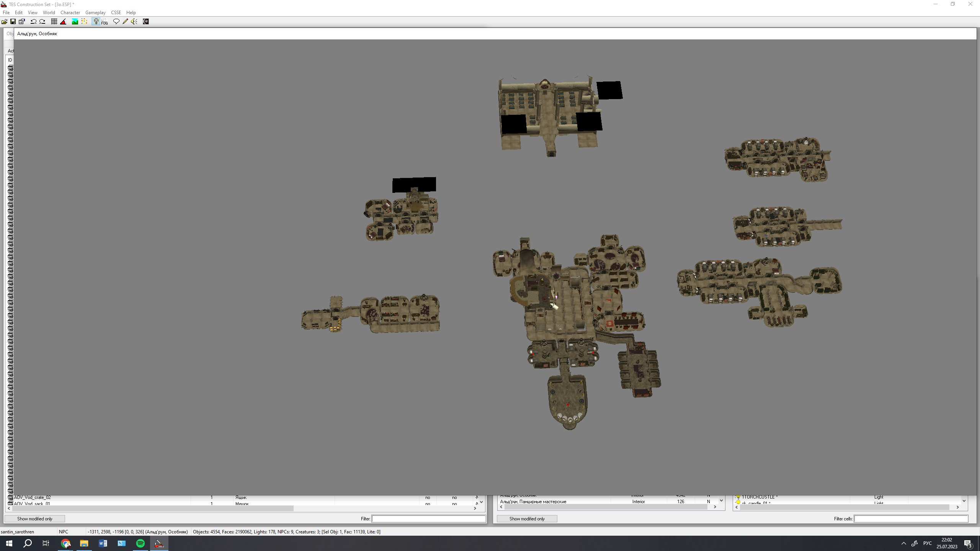Click the Redo arrow icon
Screen dimensions: 980x551
pos(42,21)
